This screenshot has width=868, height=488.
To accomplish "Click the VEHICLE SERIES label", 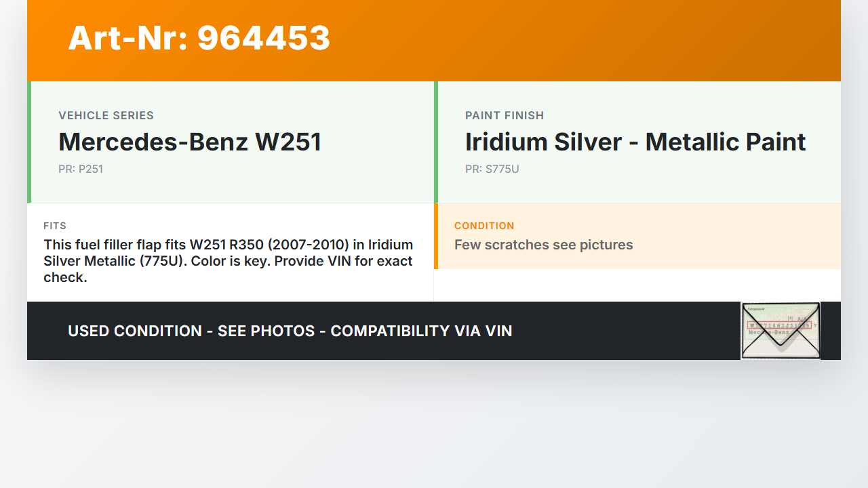I will point(106,115).
